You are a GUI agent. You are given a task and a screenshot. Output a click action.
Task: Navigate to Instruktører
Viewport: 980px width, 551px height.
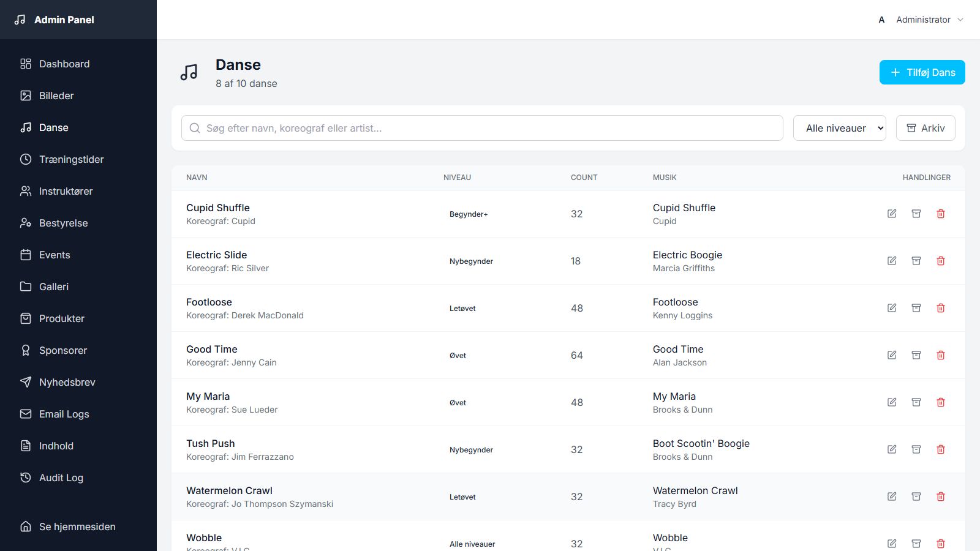coord(78,191)
